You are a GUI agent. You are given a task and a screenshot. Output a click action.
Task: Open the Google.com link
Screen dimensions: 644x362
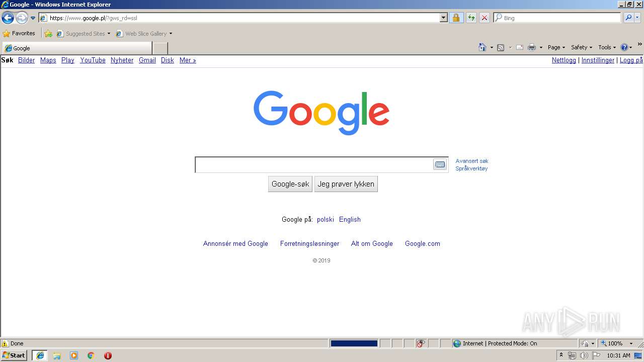click(423, 244)
